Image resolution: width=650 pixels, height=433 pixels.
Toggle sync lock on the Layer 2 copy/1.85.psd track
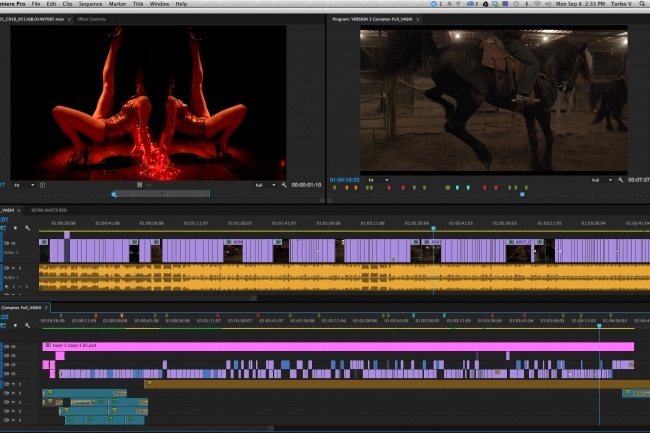[6, 346]
